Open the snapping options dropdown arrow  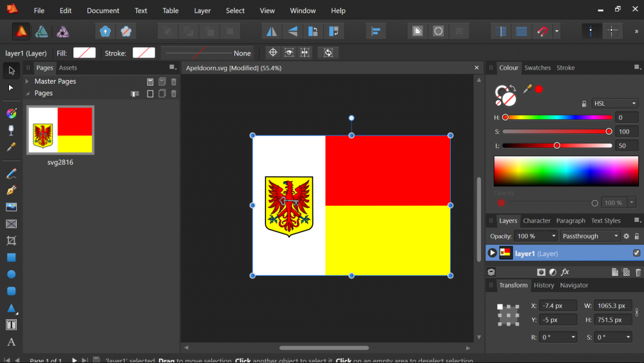pyautogui.click(x=556, y=31)
